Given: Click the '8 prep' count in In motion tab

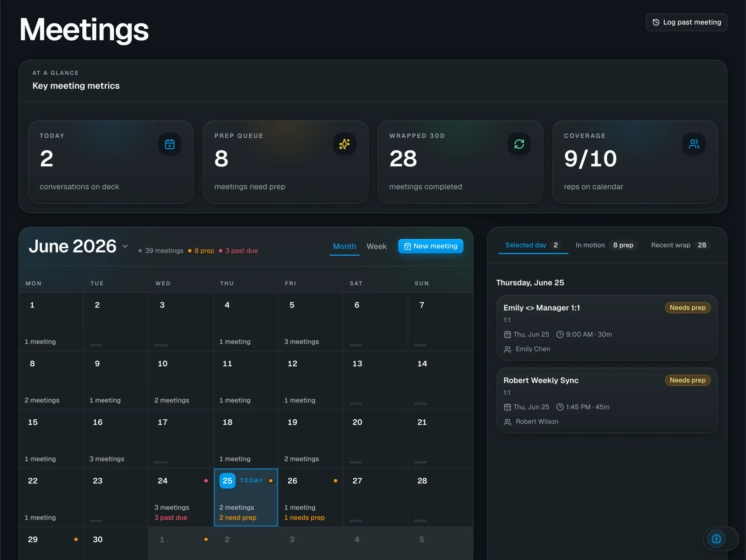Looking at the screenshot, I should (623, 245).
